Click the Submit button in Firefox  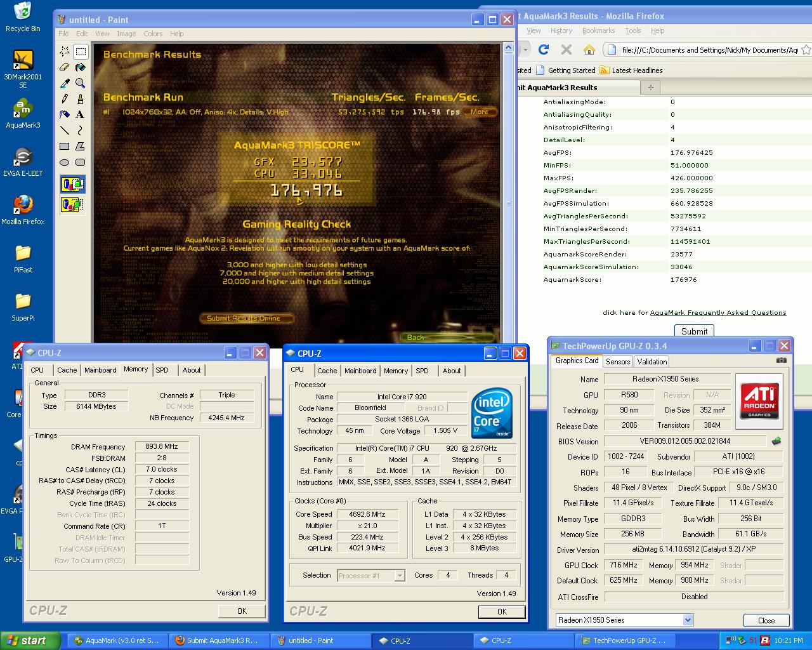[694, 331]
